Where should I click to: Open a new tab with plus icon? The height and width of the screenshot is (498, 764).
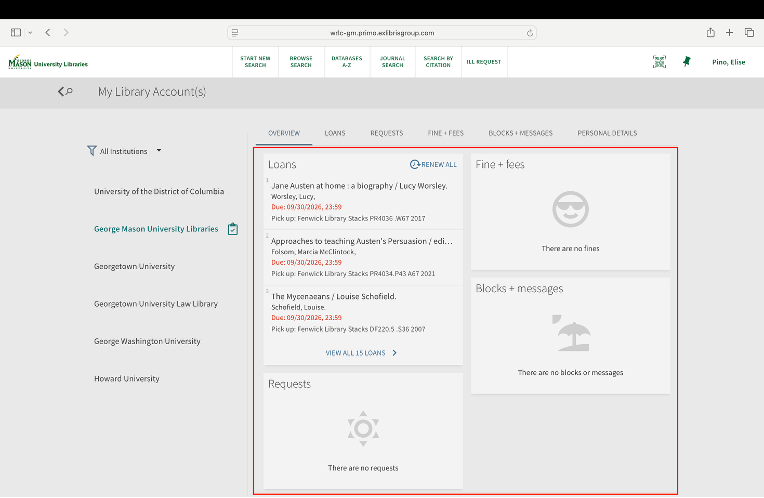pos(729,33)
